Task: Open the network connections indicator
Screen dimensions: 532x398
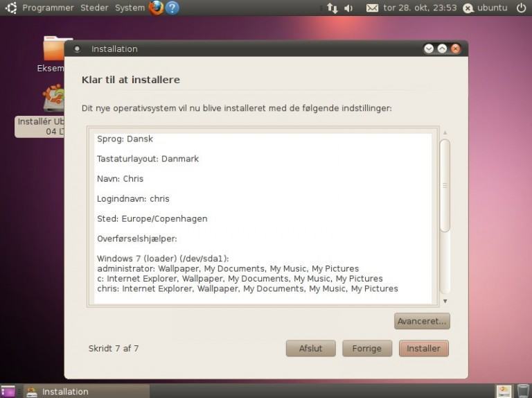Action: click(332, 8)
